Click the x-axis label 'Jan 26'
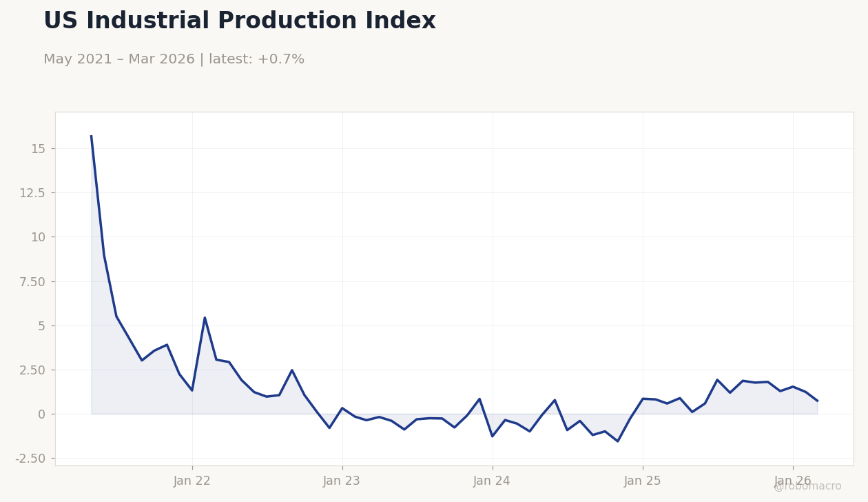The image size is (868, 502). (793, 481)
